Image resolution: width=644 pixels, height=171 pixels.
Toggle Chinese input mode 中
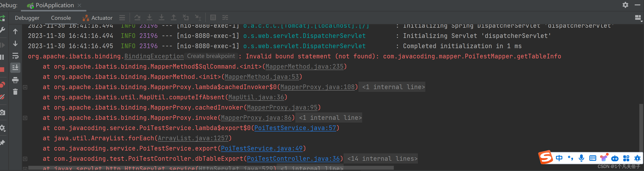(559, 158)
